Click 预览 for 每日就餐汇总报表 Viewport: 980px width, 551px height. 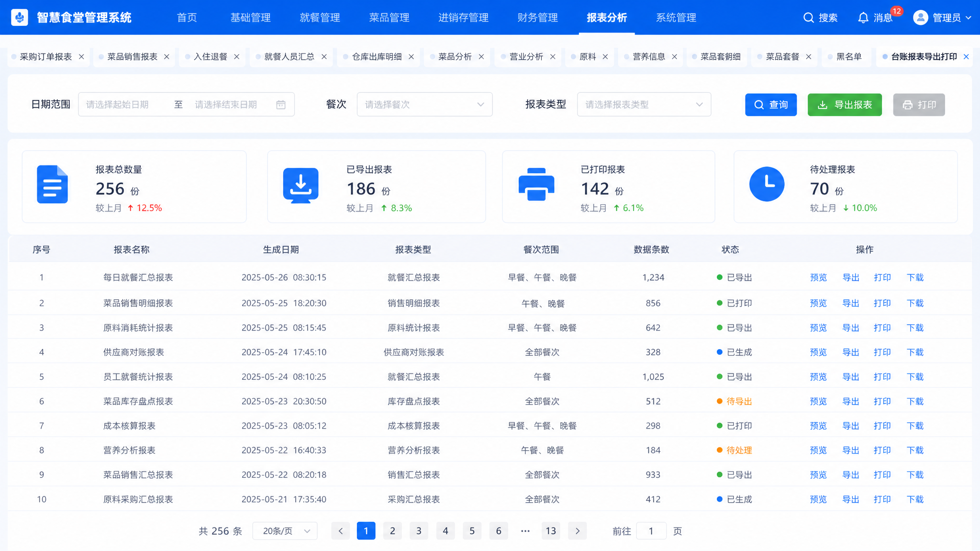tap(818, 277)
